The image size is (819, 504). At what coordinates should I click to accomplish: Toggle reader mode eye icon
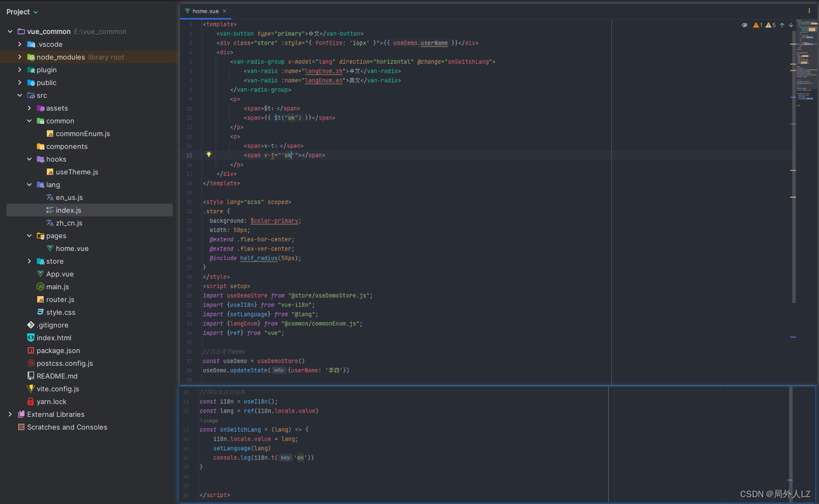point(744,25)
